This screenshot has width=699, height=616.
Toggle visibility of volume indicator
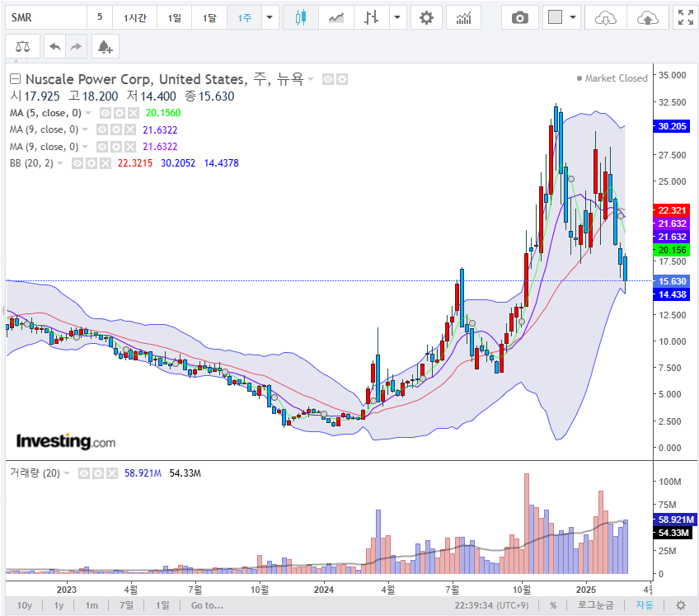coord(84,473)
